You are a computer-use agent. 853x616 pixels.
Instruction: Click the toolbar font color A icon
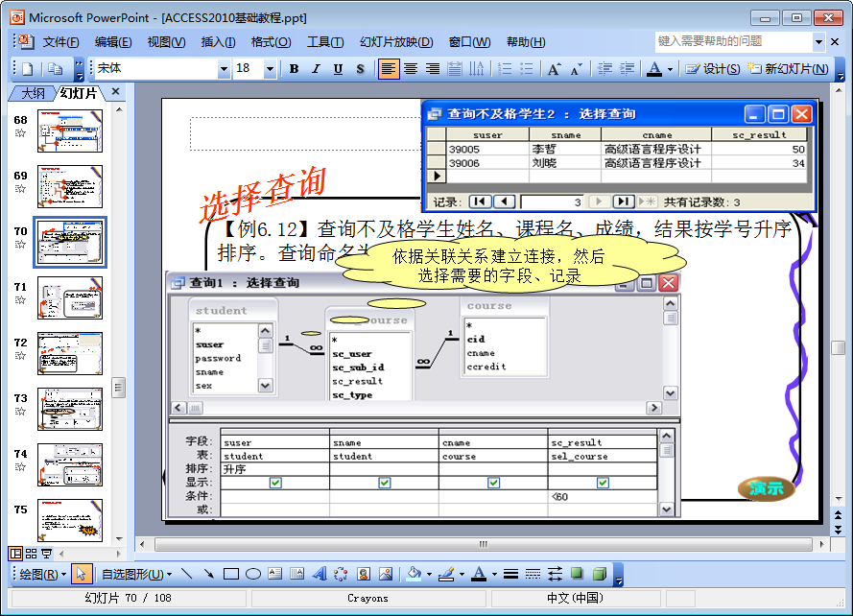(x=654, y=69)
